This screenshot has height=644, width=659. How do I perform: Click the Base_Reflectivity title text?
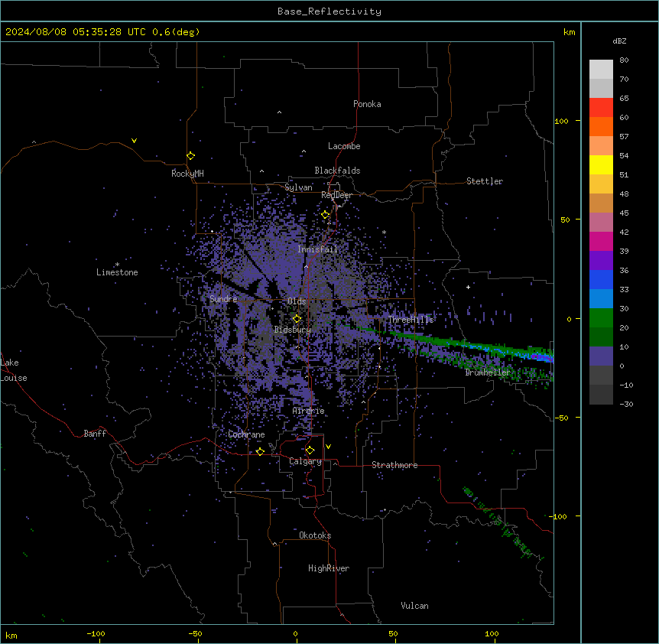pos(329,11)
